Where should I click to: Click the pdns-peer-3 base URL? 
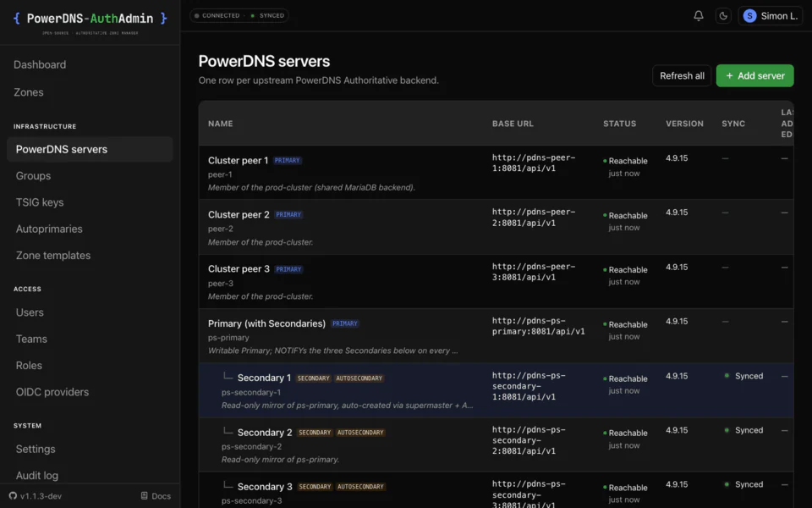coord(534,272)
